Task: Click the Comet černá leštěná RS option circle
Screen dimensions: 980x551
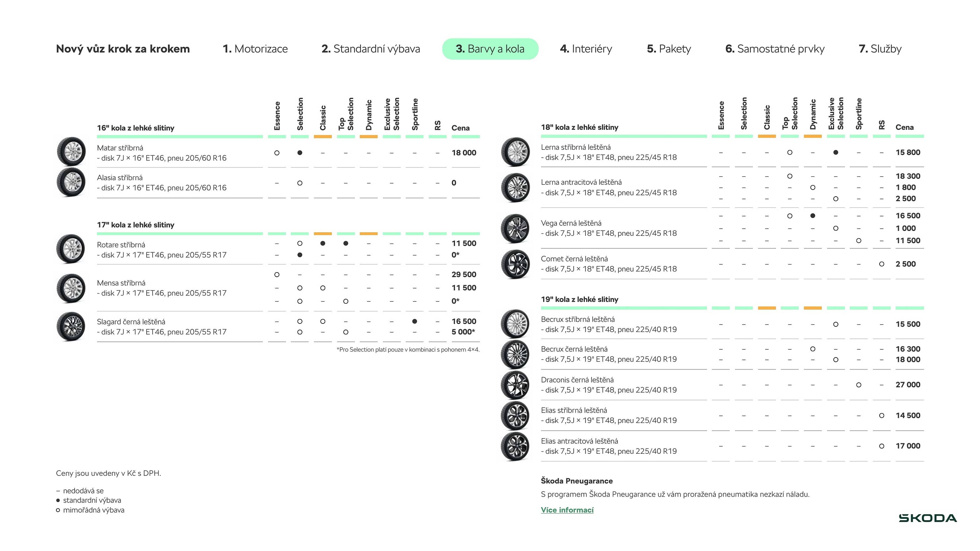Action: click(x=881, y=264)
